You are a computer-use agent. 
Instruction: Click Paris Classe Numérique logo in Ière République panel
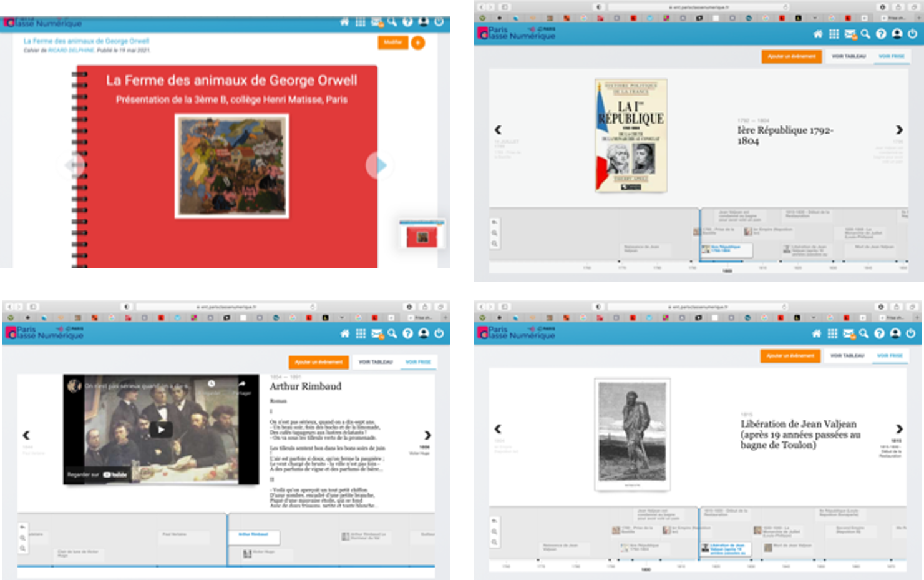515,33
